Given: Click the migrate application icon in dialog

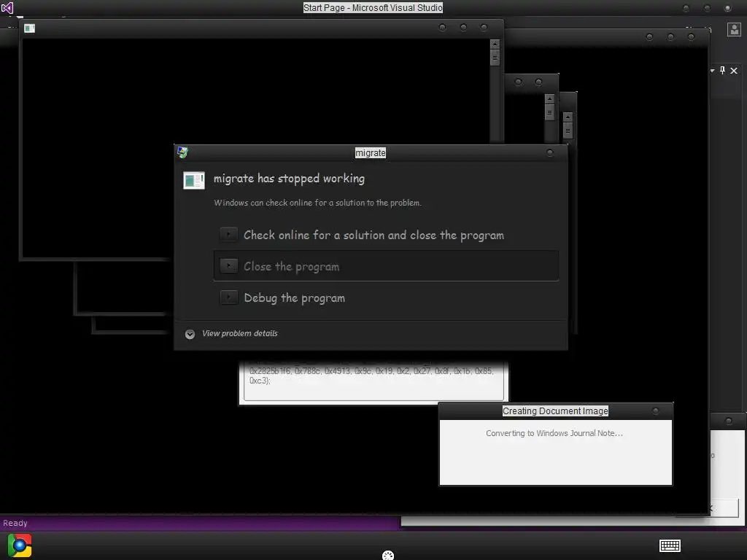Looking at the screenshot, I should click(x=194, y=180).
